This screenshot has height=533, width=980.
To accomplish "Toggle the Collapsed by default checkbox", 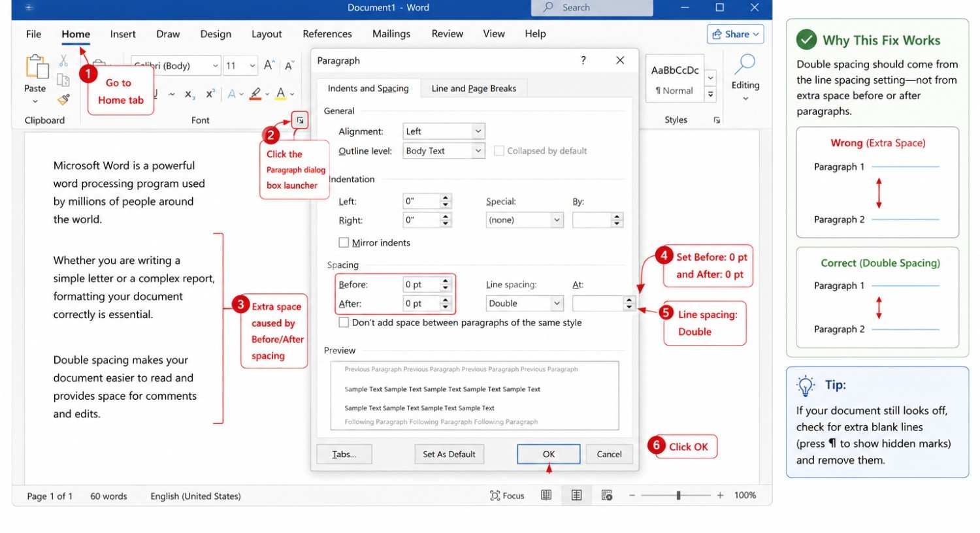I will tap(499, 151).
